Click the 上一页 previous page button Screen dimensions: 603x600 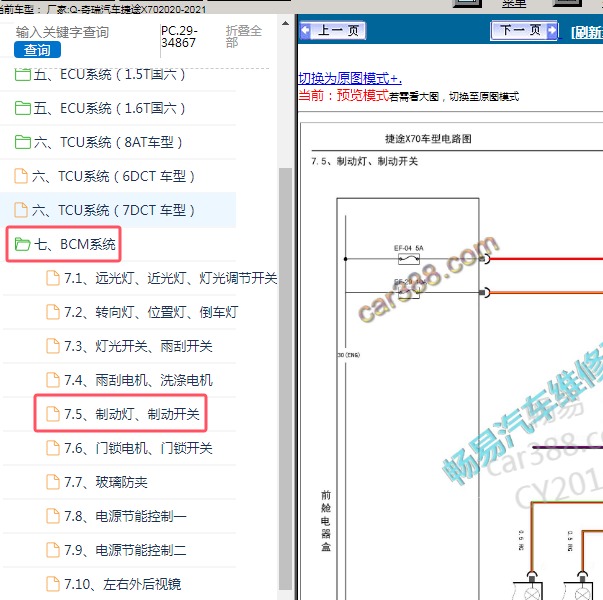[x=333, y=30]
